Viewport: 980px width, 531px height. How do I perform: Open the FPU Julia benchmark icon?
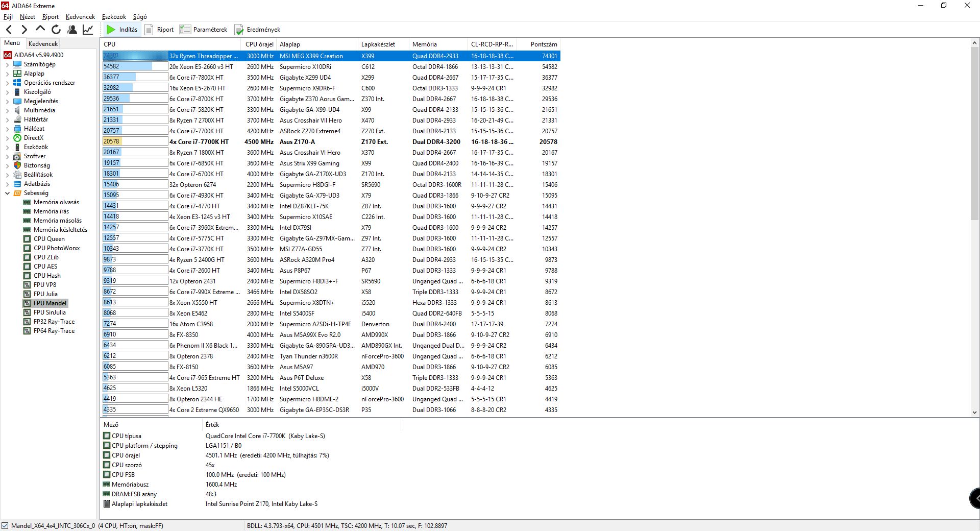[x=27, y=294]
